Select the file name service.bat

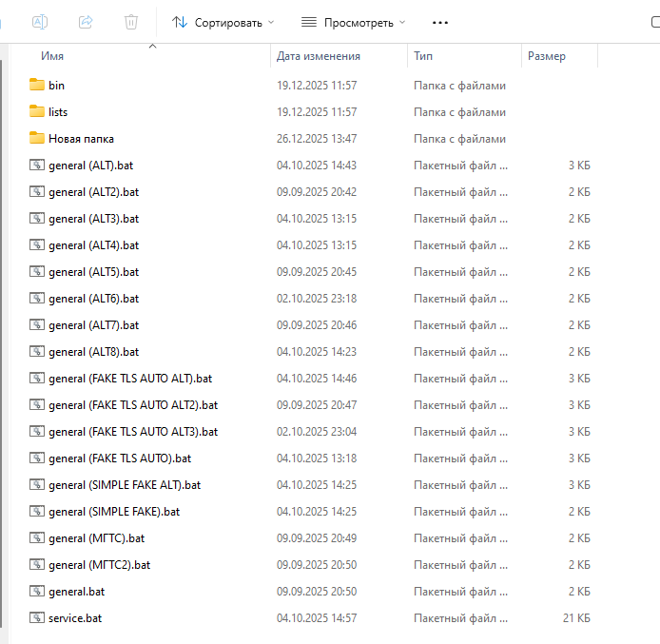tap(75, 618)
